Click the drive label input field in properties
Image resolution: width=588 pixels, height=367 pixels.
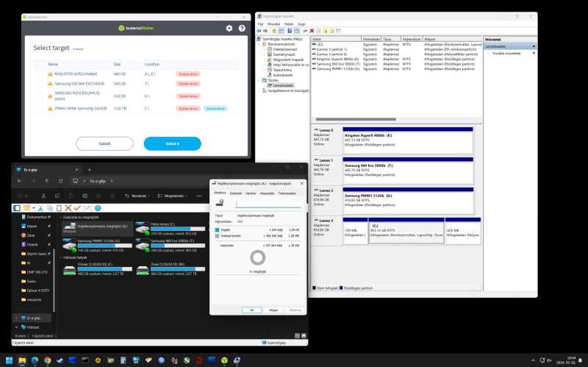coord(268,204)
